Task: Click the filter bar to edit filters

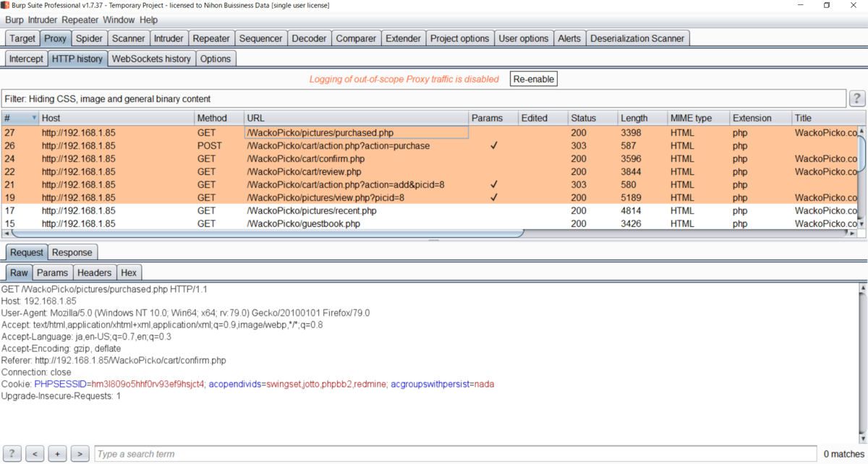Action: (x=424, y=98)
